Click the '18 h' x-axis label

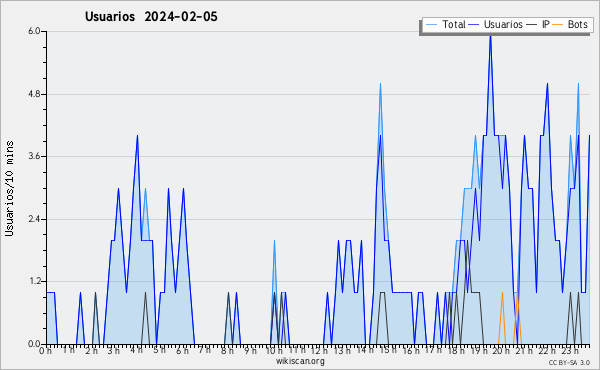pyautogui.click(x=456, y=350)
